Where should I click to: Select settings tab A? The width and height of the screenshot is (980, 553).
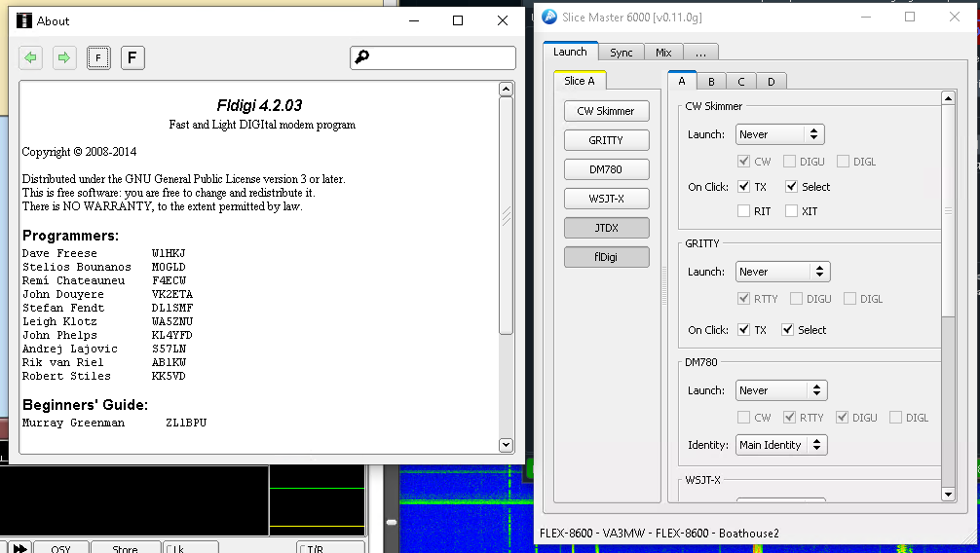click(682, 81)
